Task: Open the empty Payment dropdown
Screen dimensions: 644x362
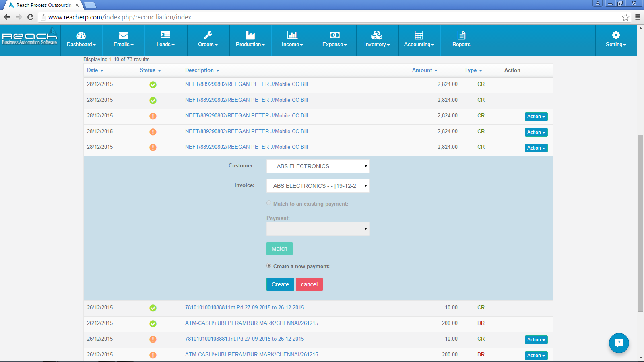Action: pyautogui.click(x=318, y=229)
